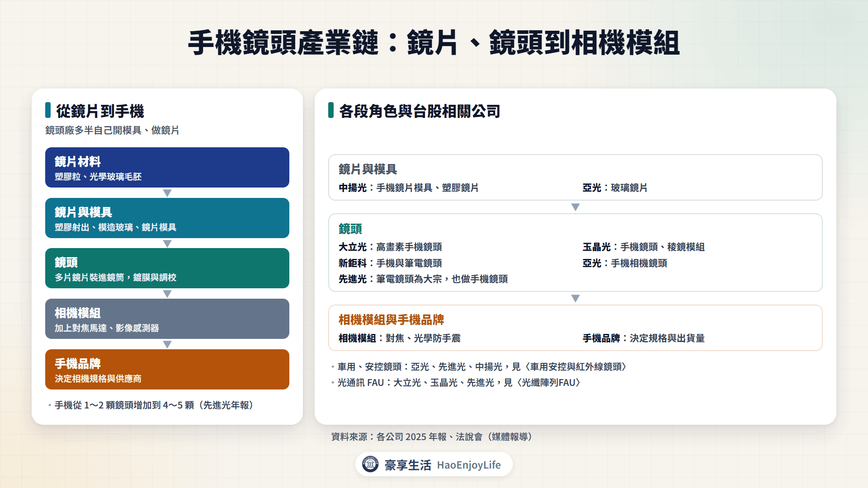Screen dimensions: 868x488
Task: Click 光纖陣列FAU reference text
Action: (548, 383)
